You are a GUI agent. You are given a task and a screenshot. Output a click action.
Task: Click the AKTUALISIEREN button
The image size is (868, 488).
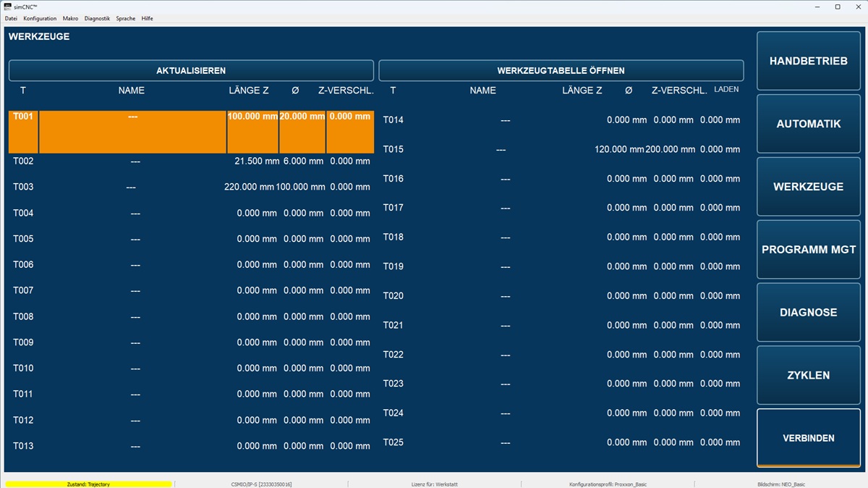tap(191, 70)
